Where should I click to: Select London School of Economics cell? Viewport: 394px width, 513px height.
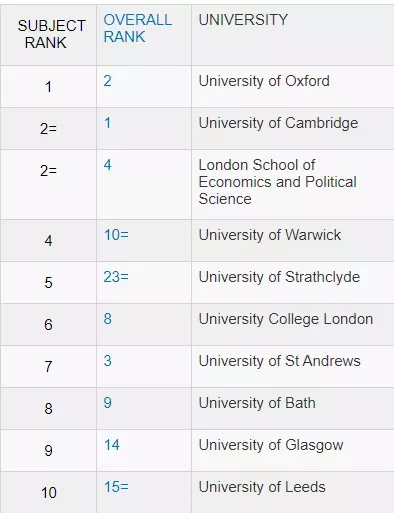coord(293,185)
